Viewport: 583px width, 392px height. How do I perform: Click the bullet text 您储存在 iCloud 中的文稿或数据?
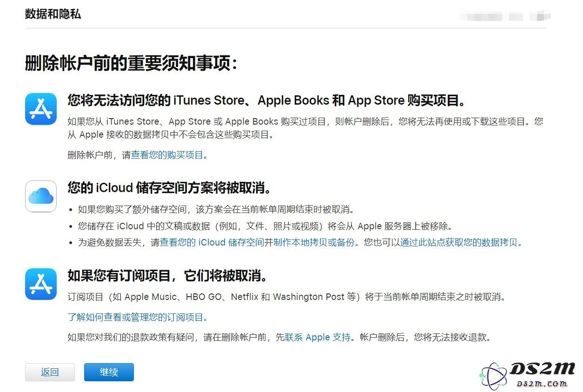265,226
